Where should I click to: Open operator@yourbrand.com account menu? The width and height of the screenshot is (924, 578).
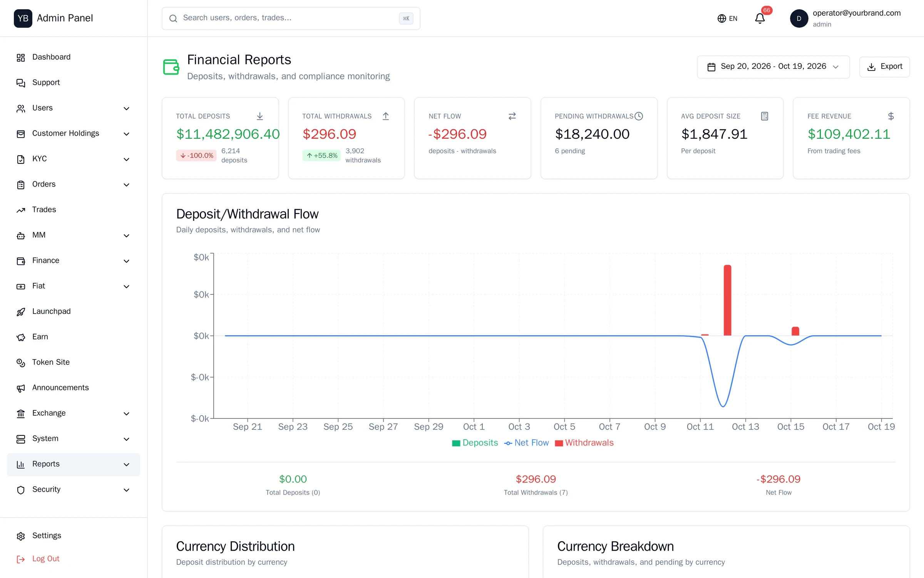(x=845, y=18)
